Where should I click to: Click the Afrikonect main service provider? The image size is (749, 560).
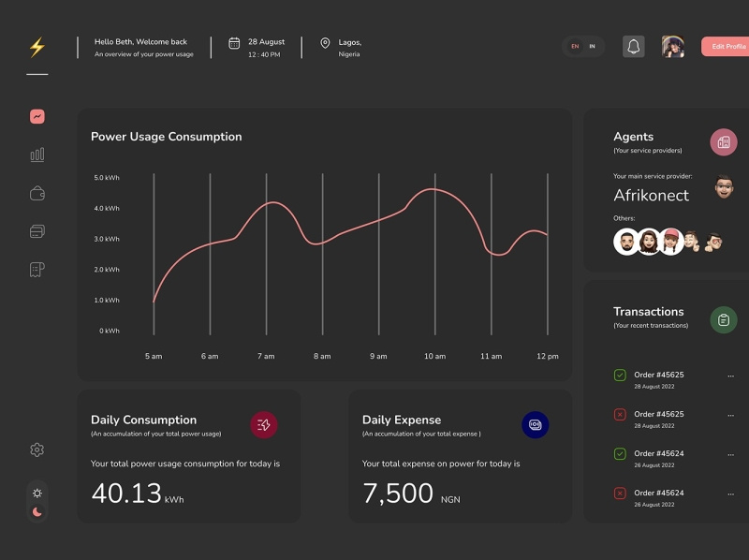651,196
